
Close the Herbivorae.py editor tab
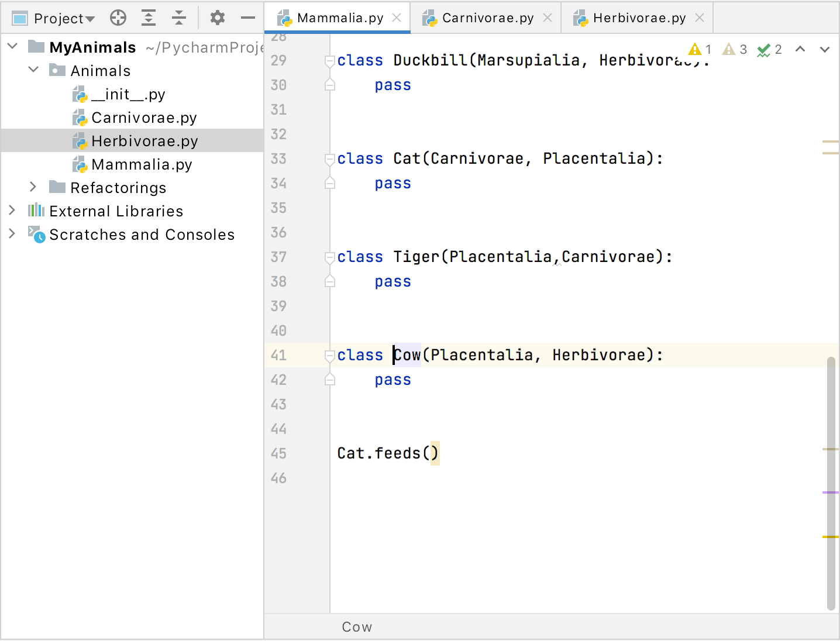700,18
